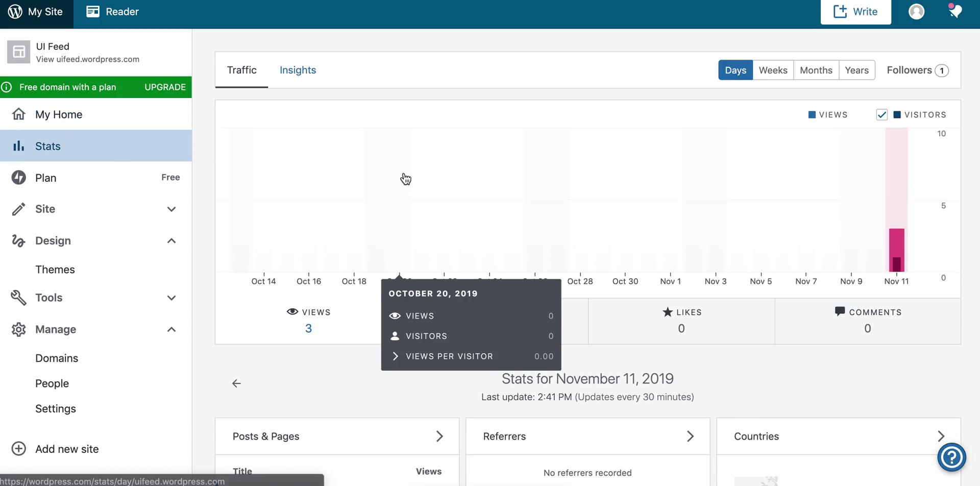The image size is (980, 486).
Task: Click the UPGRADE link for free domain
Action: point(164,87)
